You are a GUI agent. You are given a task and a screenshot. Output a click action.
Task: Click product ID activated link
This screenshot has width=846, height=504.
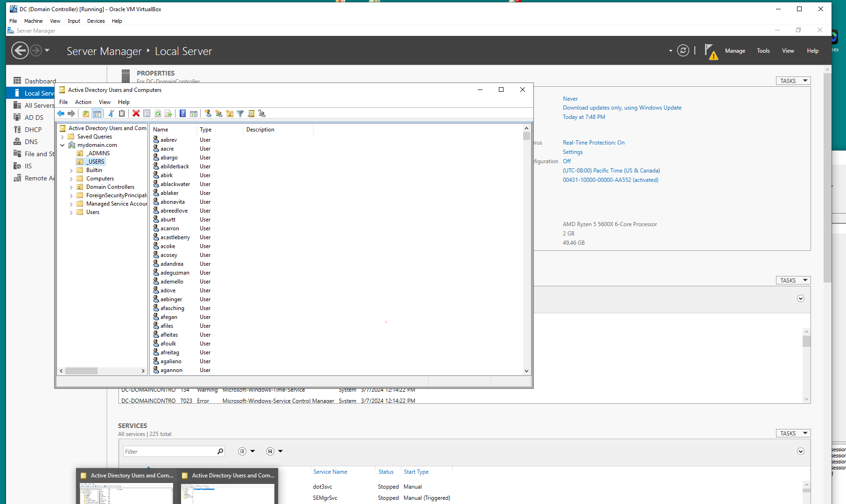pos(610,180)
